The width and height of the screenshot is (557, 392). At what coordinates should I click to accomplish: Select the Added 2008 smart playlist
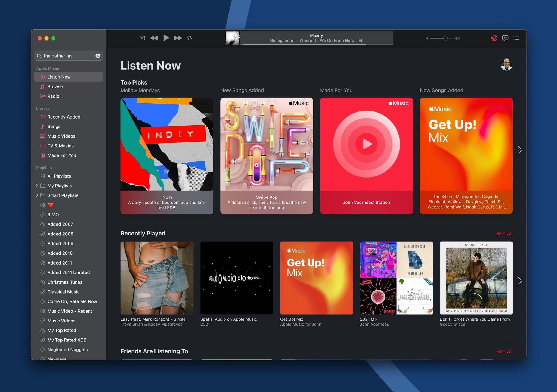pyautogui.click(x=69, y=234)
